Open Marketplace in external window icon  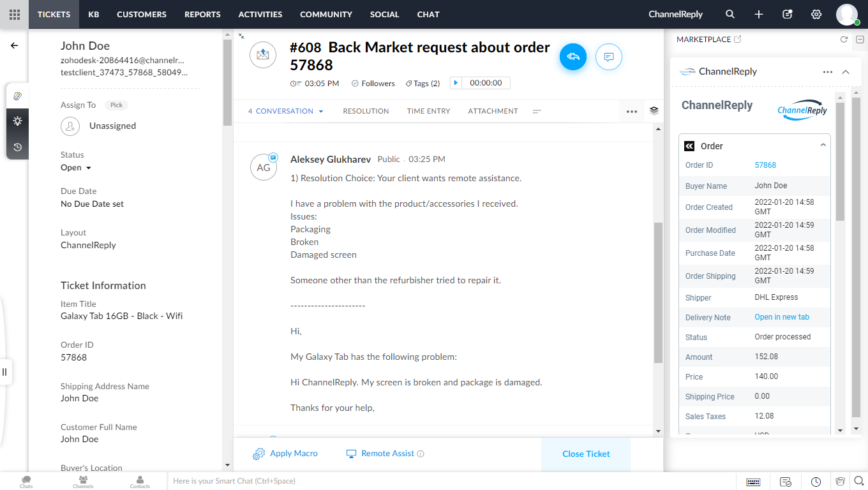(x=738, y=40)
